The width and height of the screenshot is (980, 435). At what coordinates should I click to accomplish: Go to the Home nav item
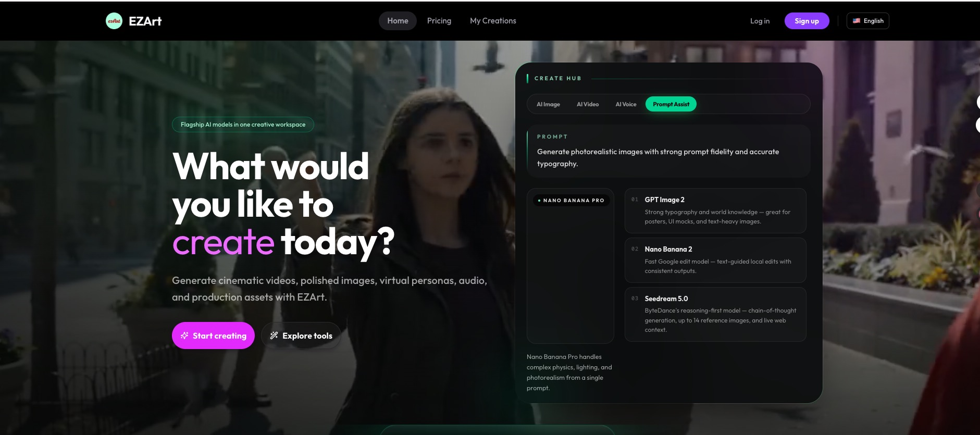pos(398,21)
